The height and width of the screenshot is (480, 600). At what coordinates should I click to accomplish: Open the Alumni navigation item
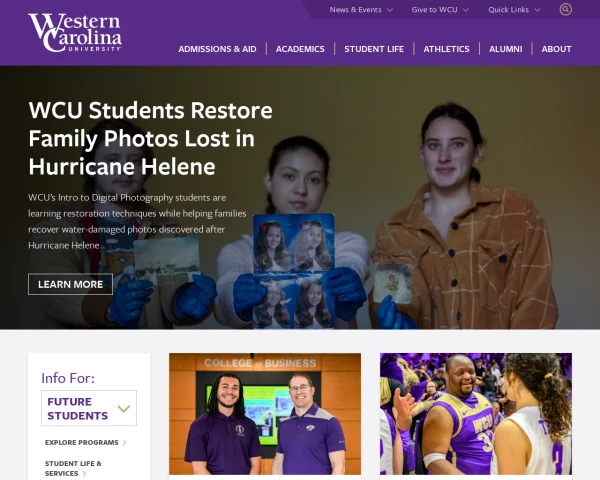[505, 49]
